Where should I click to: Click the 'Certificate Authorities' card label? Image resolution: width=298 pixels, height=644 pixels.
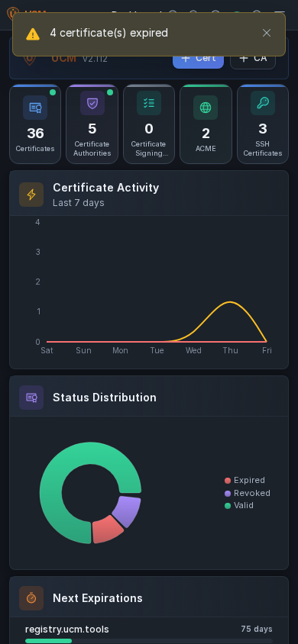[x=92, y=149]
